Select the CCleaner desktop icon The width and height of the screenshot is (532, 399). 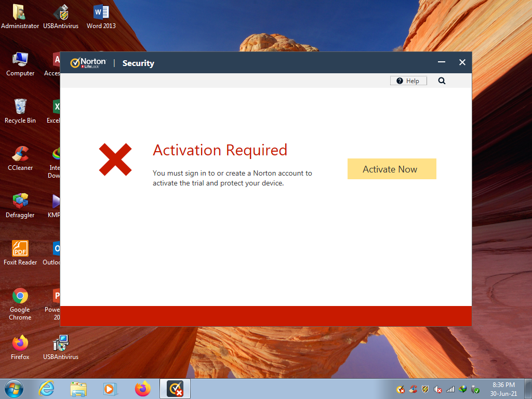(20, 158)
